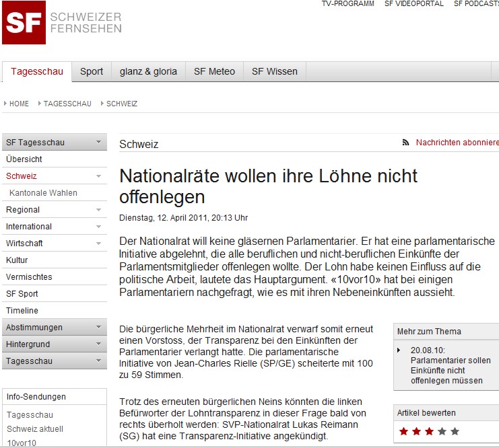Click the Artikel bewerten box header
The image size is (499, 448).
446,413
